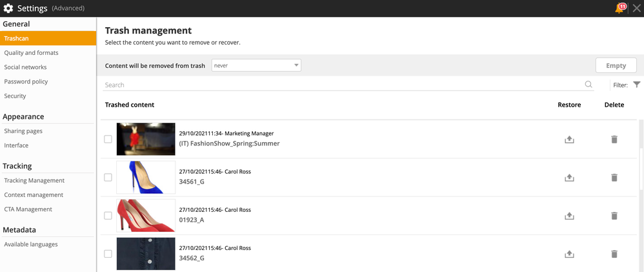644x272 pixels.
Task: Open the trash removal period dropdown
Action: (x=256, y=65)
